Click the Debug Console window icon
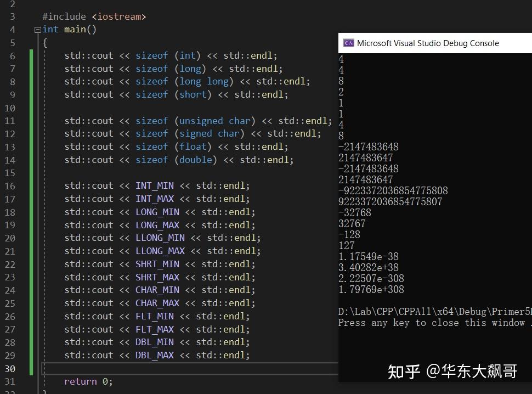This screenshot has height=394, width=532. tap(348, 43)
